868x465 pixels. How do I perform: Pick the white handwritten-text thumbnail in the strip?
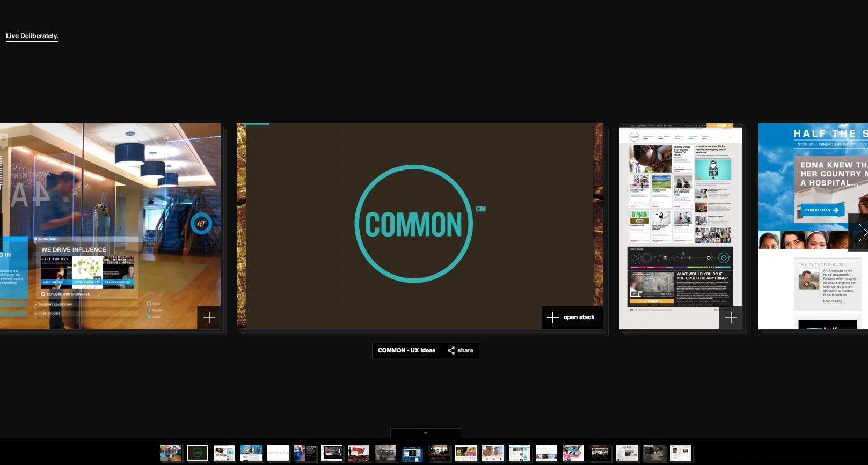tap(278, 453)
